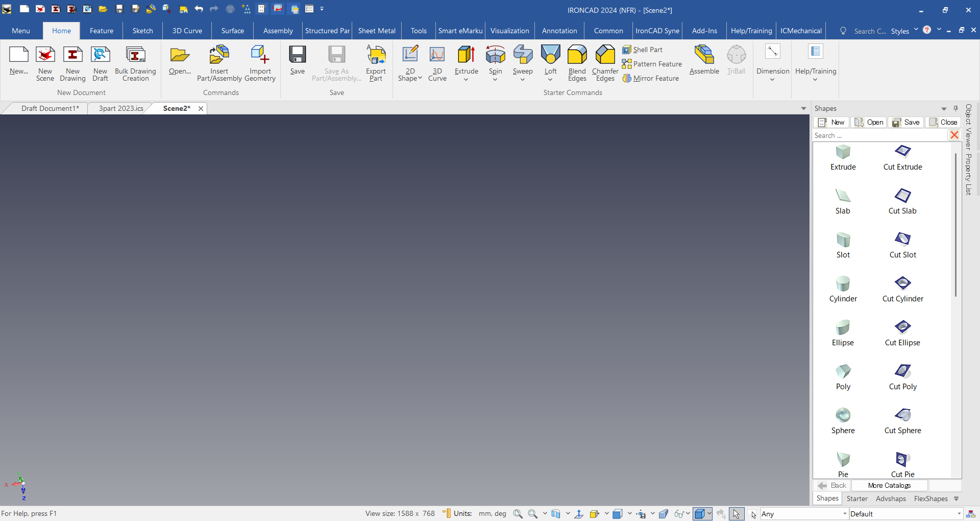Pick the Cut Extrude shape
Viewport: 980px width, 521px height.
click(x=902, y=157)
